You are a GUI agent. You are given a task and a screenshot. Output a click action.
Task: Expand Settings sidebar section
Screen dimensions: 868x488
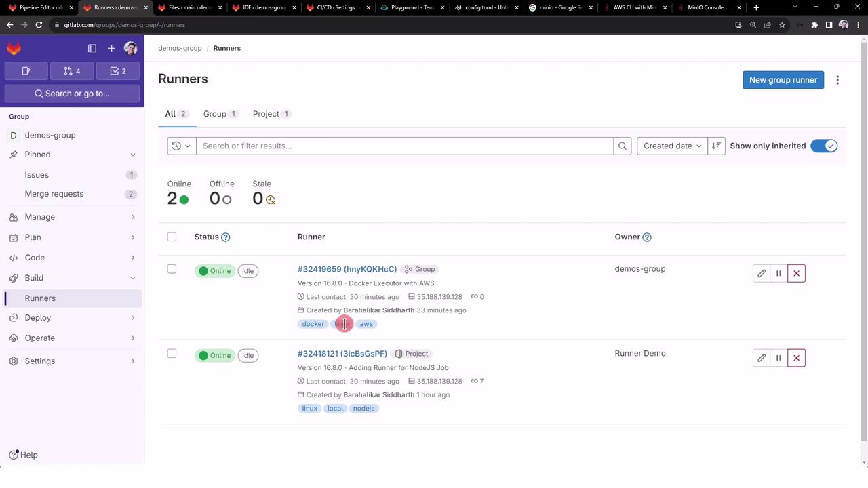click(72, 361)
